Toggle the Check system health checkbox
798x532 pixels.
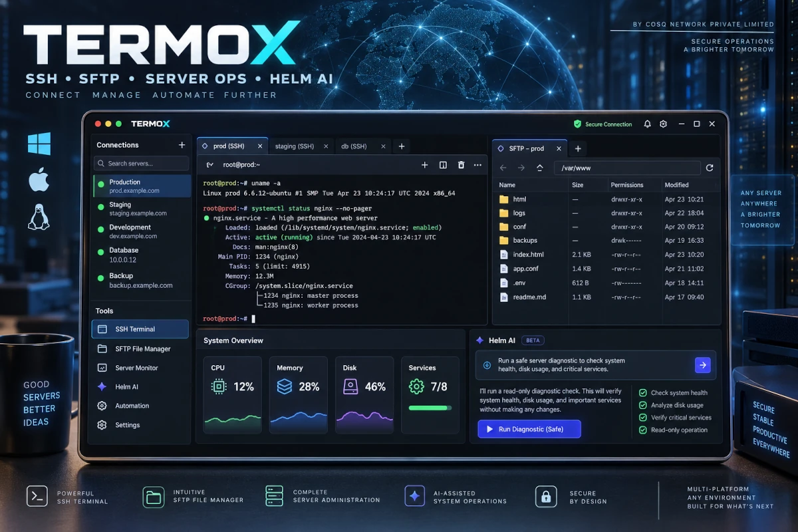coord(643,393)
